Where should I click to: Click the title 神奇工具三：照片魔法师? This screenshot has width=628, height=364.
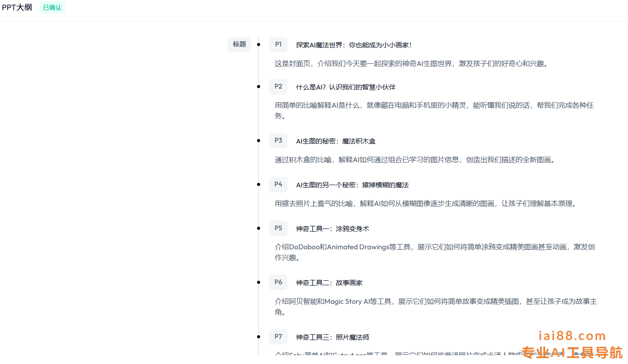click(x=332, y=337)
